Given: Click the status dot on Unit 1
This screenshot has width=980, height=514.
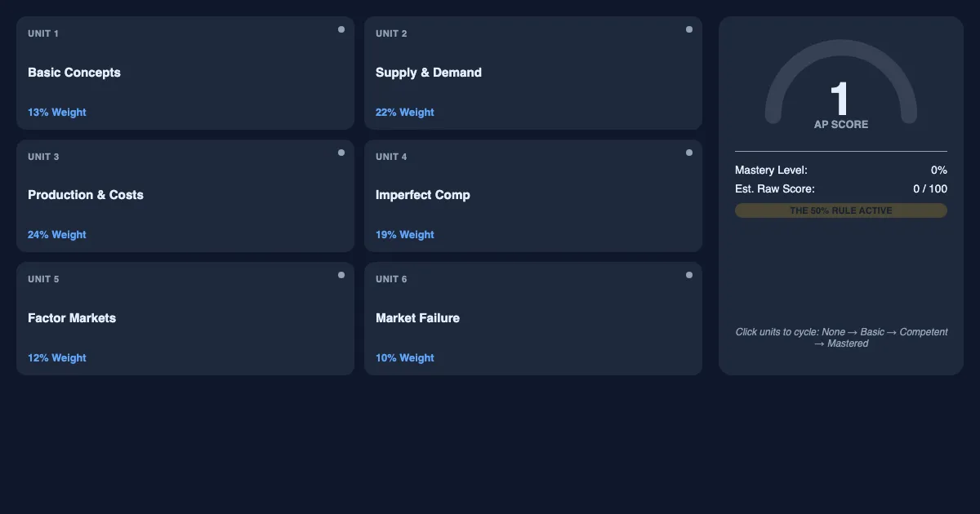Looking at the screenshot, I should (x=341, y=29).
